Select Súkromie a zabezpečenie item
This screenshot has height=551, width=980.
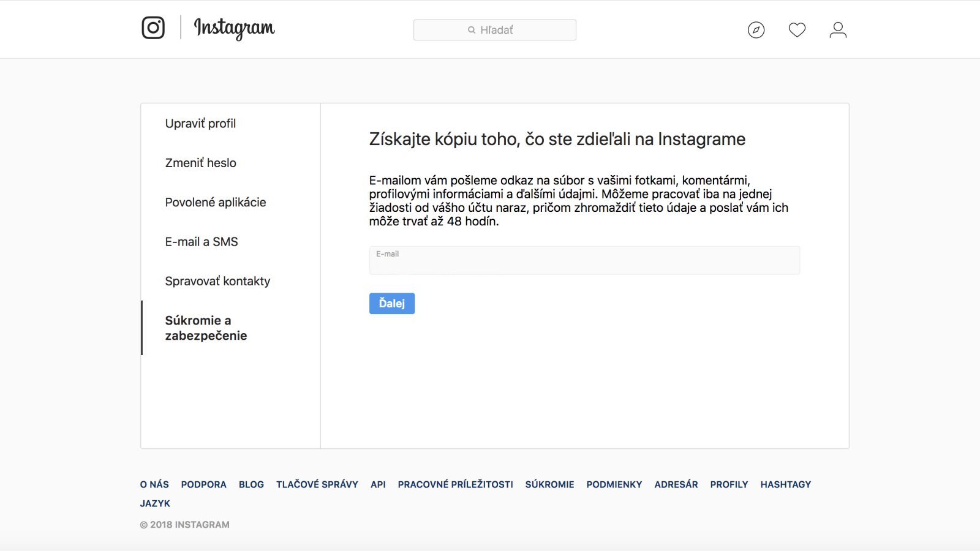206,328
